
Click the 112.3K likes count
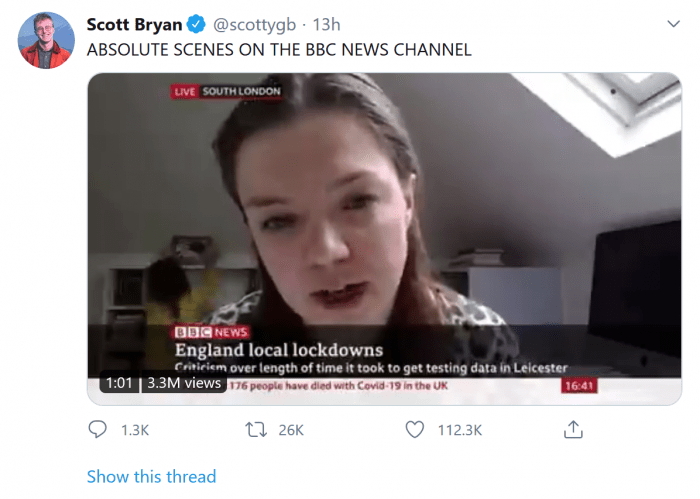(460, 430)
